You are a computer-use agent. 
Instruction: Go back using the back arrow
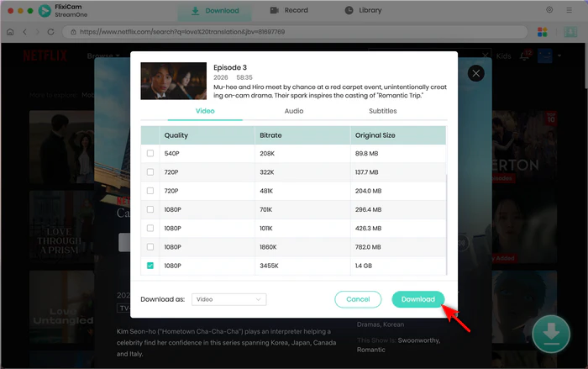(24, 32)
